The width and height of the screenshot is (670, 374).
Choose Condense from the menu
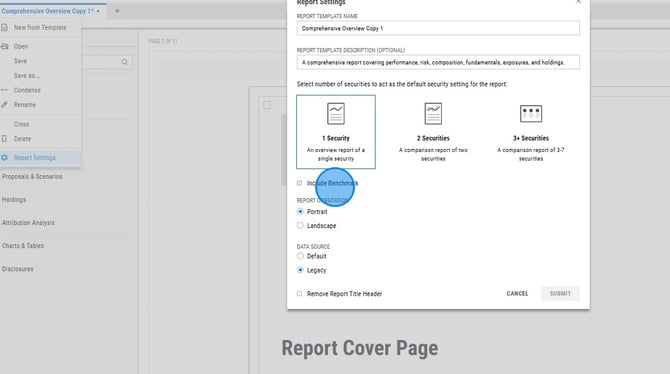tap(41, 90)
